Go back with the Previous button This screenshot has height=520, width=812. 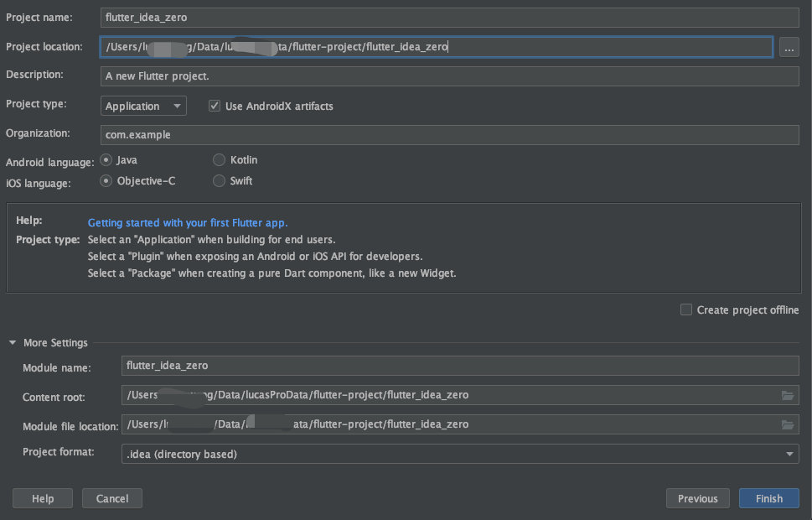(x=697, y=498)
